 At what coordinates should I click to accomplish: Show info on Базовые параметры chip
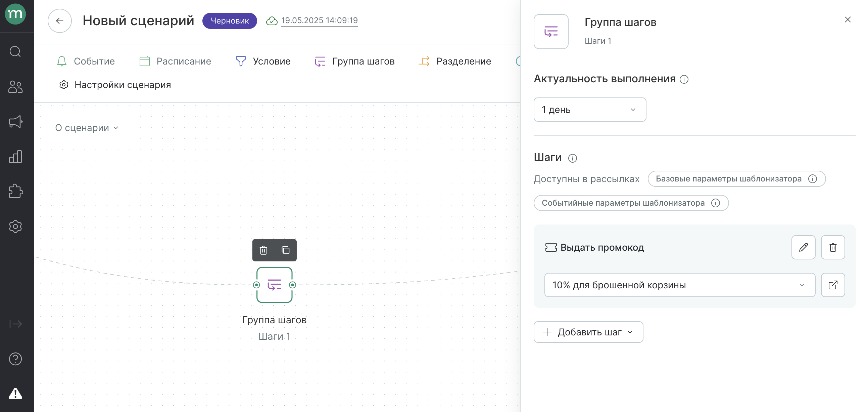[812, 179]
